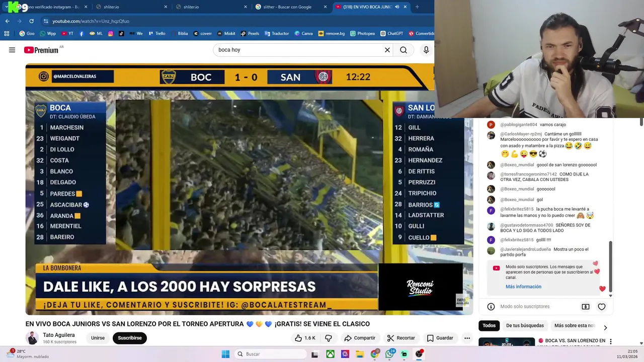
Task: Go to YouTube Premium home logo
Action: coord(41,50)
